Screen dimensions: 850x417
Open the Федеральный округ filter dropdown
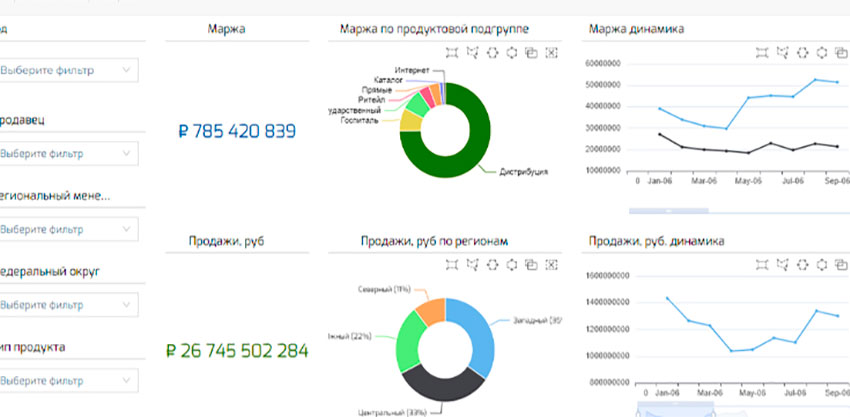point(68,304)
